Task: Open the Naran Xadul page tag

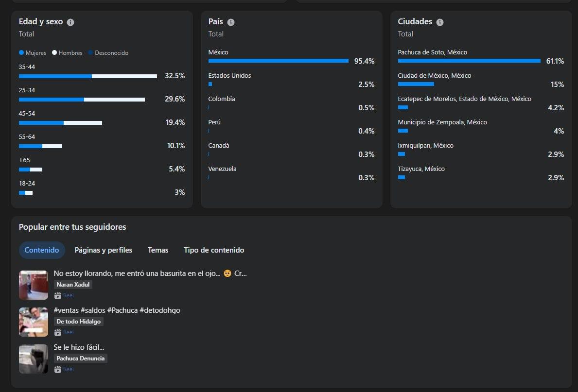Action: click(x=73, y=285)
